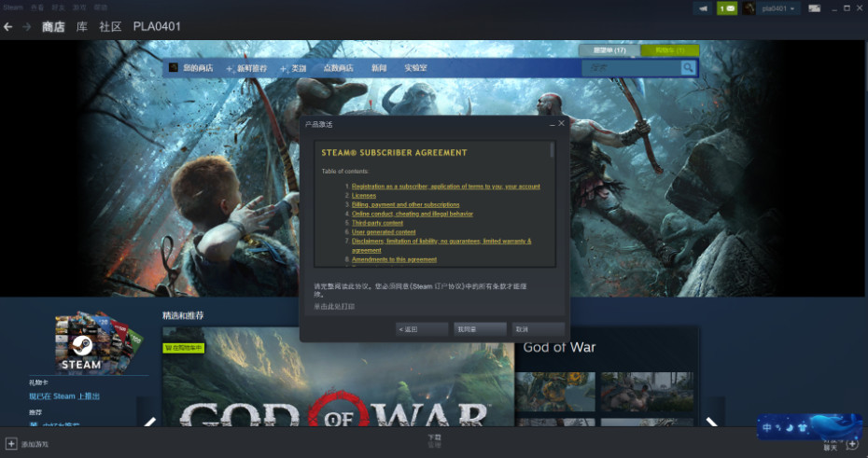Open the 查看 menu
This screenshot has width=868, height=458.
pos(37,7)
